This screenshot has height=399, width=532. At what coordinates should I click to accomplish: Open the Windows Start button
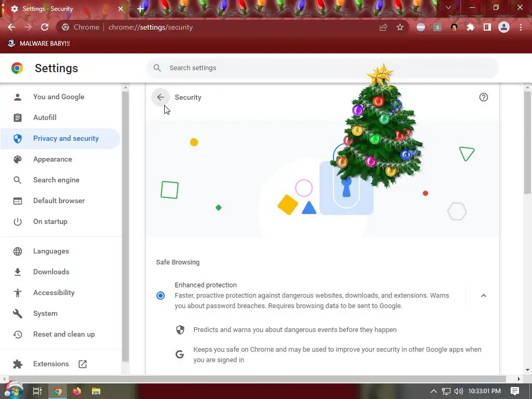point(14,391)
